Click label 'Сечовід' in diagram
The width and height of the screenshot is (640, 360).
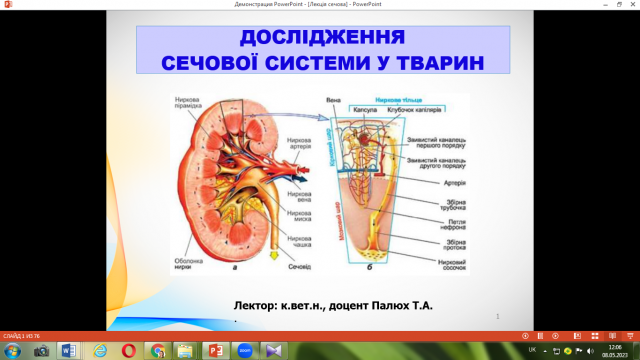pyautogui.click(x=300, y=267)
